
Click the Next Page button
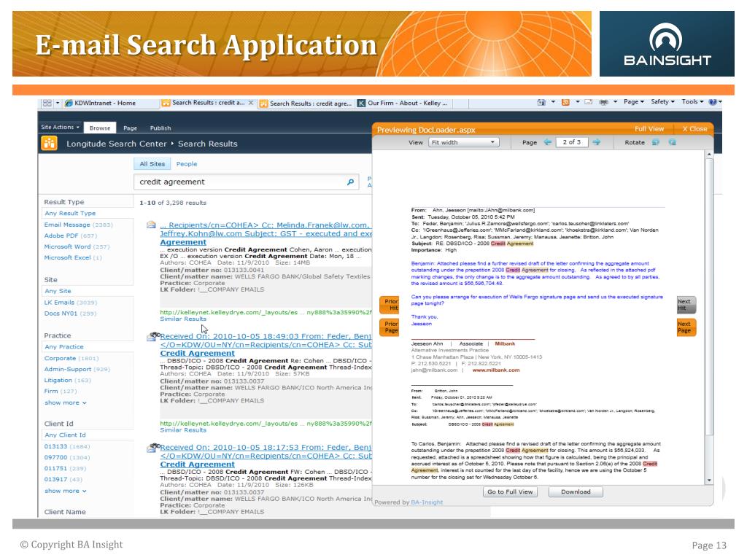point(686,327)
